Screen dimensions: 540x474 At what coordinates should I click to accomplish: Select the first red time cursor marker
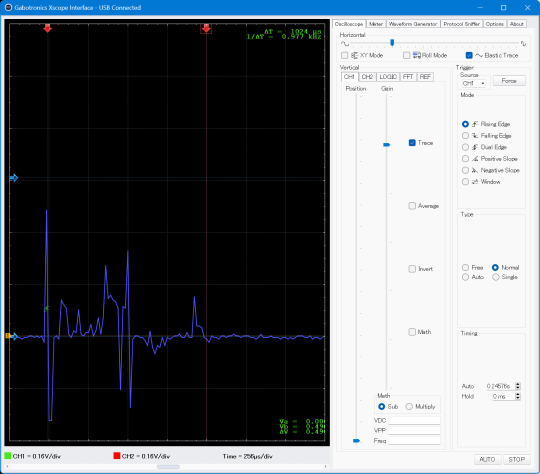48,28
